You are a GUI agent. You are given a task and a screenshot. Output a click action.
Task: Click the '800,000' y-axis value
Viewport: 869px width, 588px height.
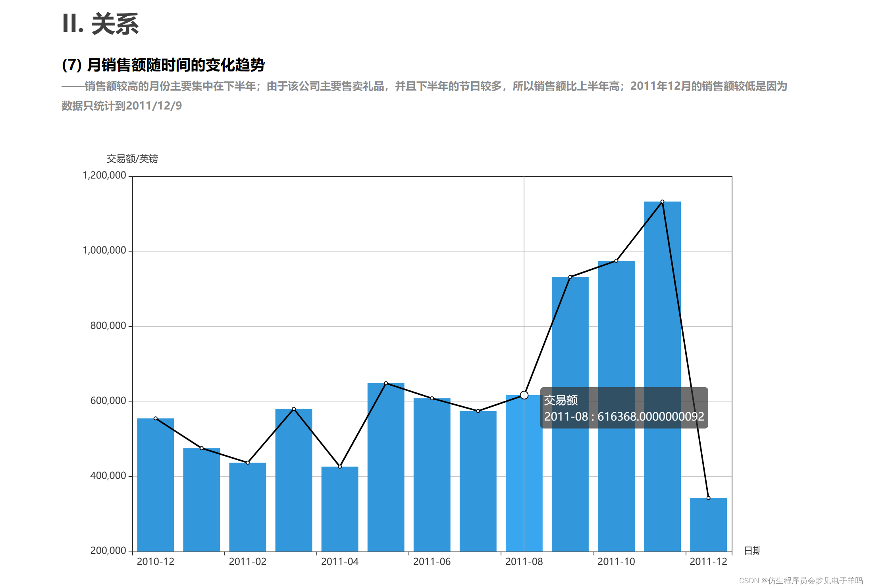[x=108, y=326]
